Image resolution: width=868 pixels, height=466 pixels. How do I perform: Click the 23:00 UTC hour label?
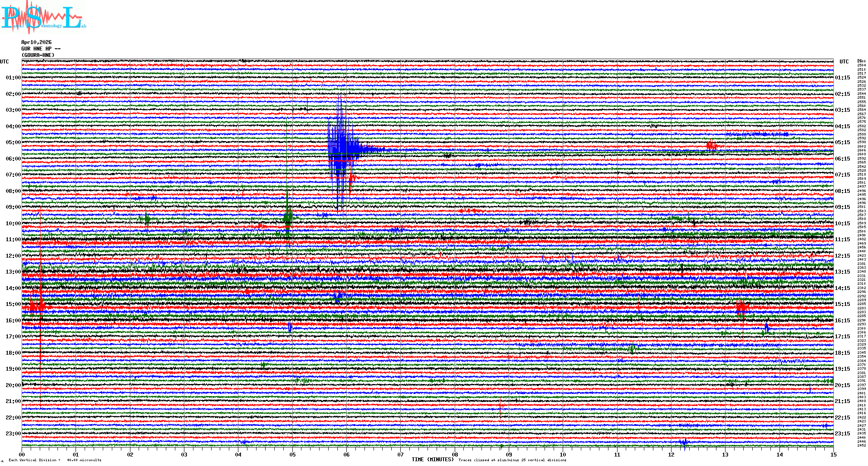(13, 434)
